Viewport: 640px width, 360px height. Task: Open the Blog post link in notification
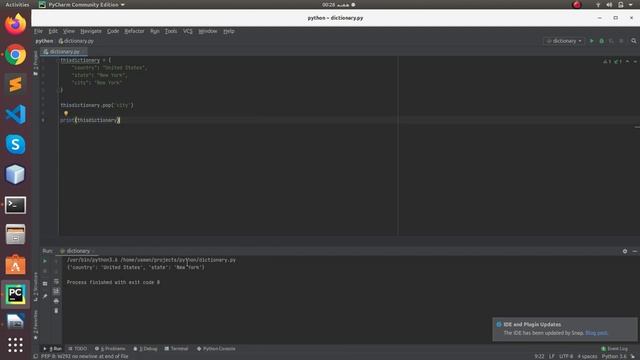(596, 333)
